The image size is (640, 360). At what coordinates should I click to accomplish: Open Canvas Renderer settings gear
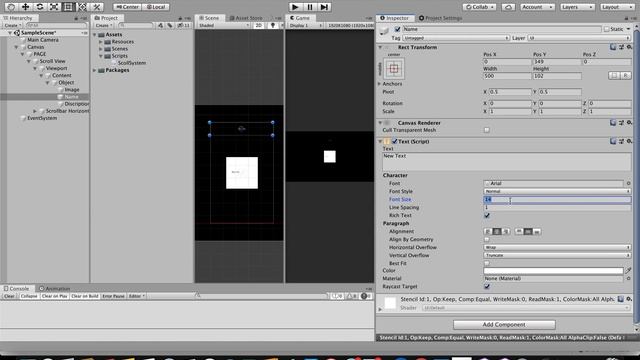629,123
